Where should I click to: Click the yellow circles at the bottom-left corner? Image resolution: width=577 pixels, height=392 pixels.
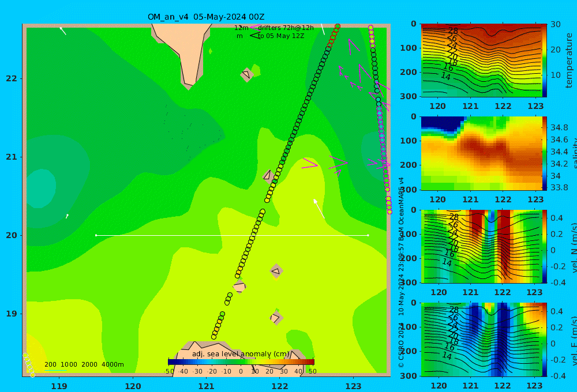point(29,365)
